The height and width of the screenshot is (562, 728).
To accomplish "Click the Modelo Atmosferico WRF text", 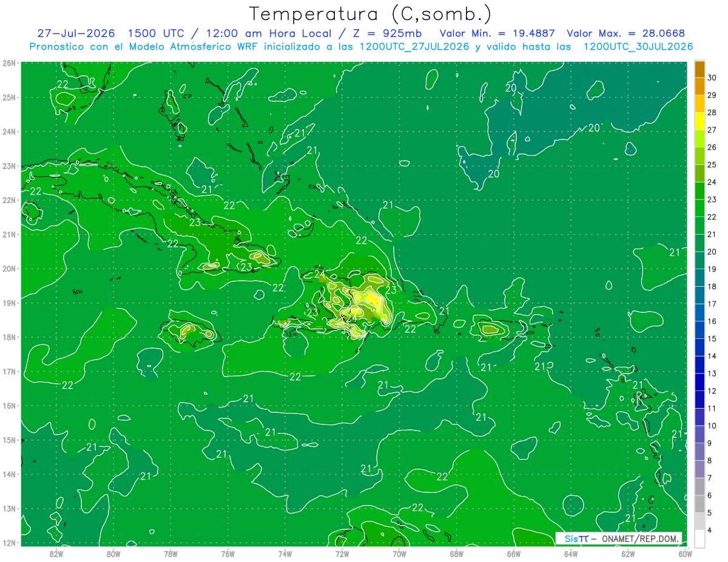I will (192, 47).
